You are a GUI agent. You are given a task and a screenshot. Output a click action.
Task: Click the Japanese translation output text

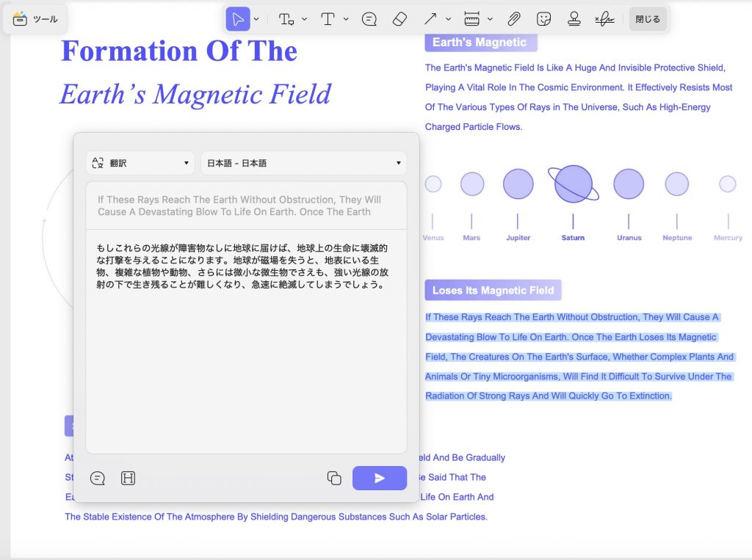coord(242,266)
